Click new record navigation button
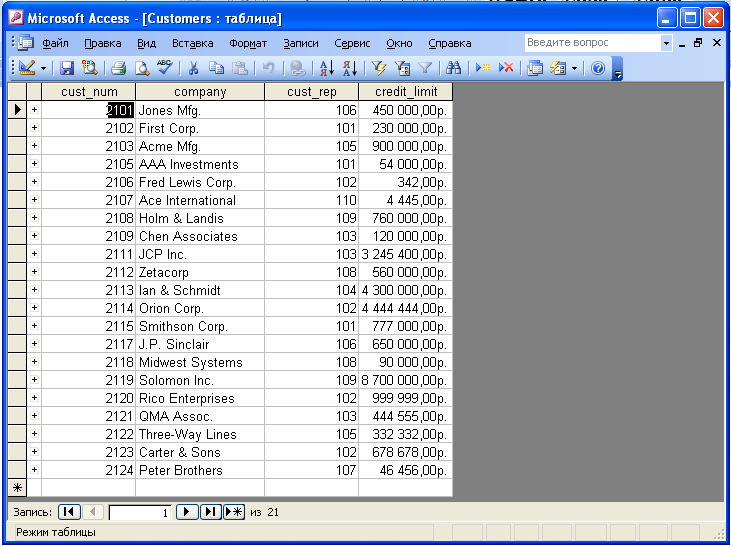 [234, 512]
